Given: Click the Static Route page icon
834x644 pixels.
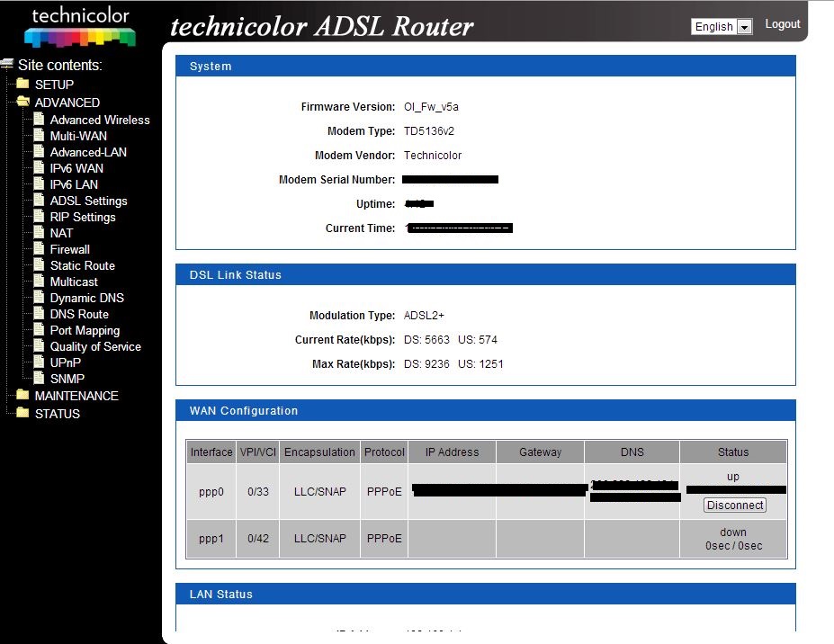Looking at the screenshot, I should pos(39,264).
